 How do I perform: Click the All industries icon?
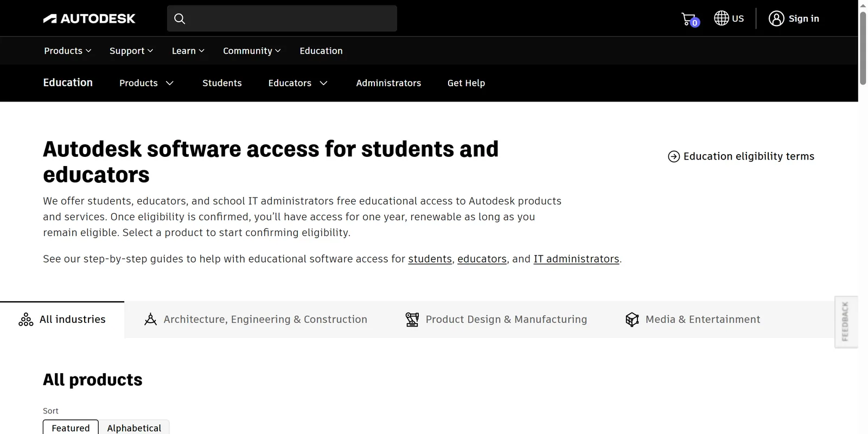click(26, 320)
